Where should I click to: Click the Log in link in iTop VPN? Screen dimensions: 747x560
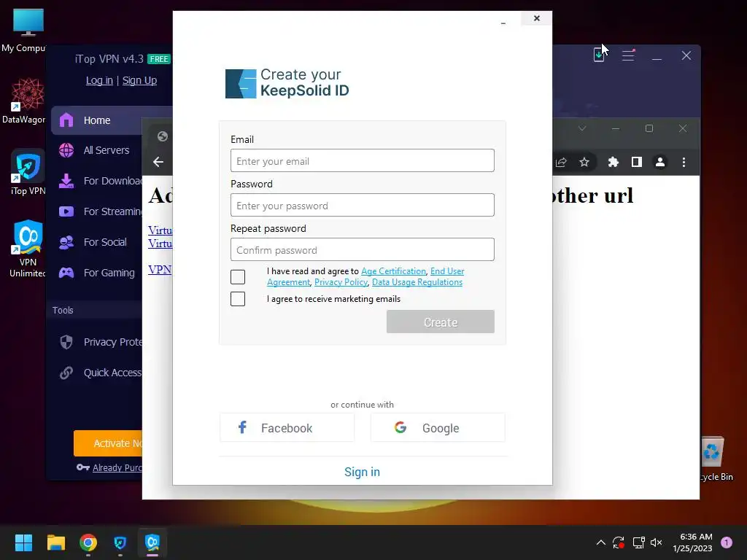tap(99, 80)
